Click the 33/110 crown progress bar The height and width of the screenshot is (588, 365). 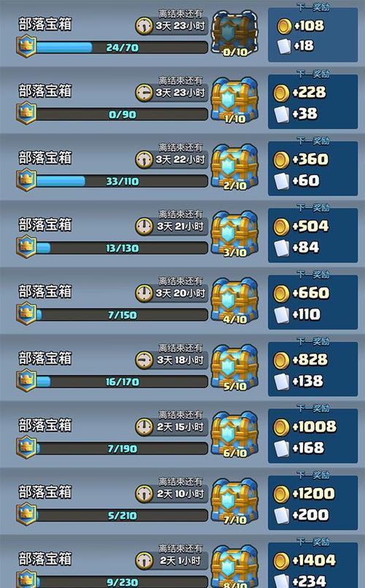(x=121, y=181)
